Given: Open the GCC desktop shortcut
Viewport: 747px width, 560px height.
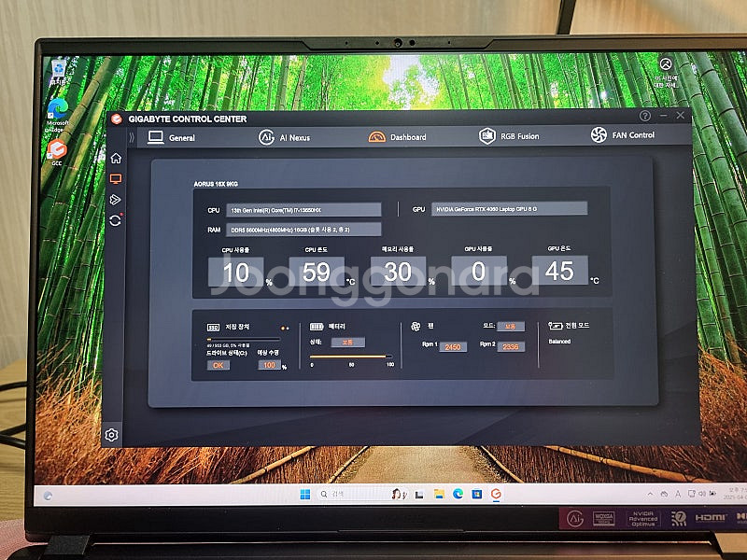Looking at the screenshot, I should point(57,152).
